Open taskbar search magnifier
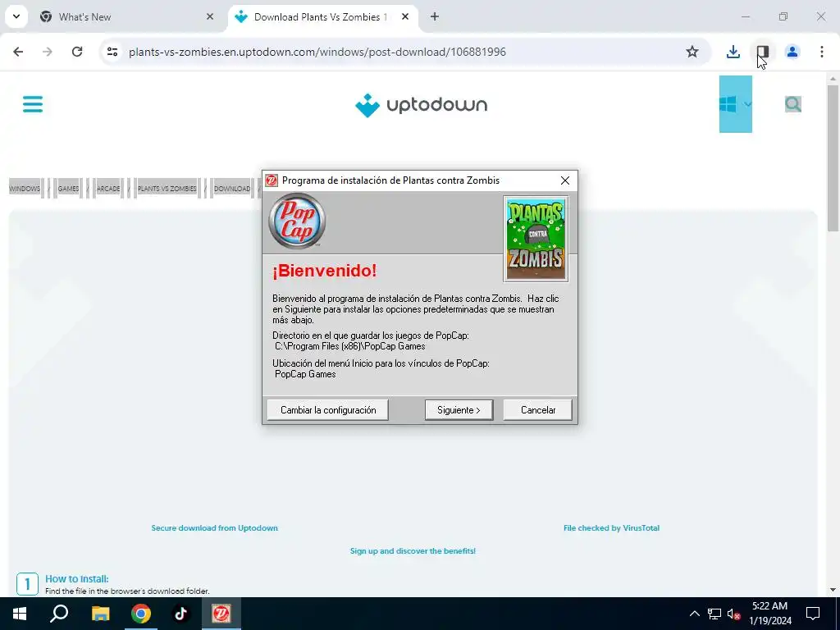 tap(59, 614)
